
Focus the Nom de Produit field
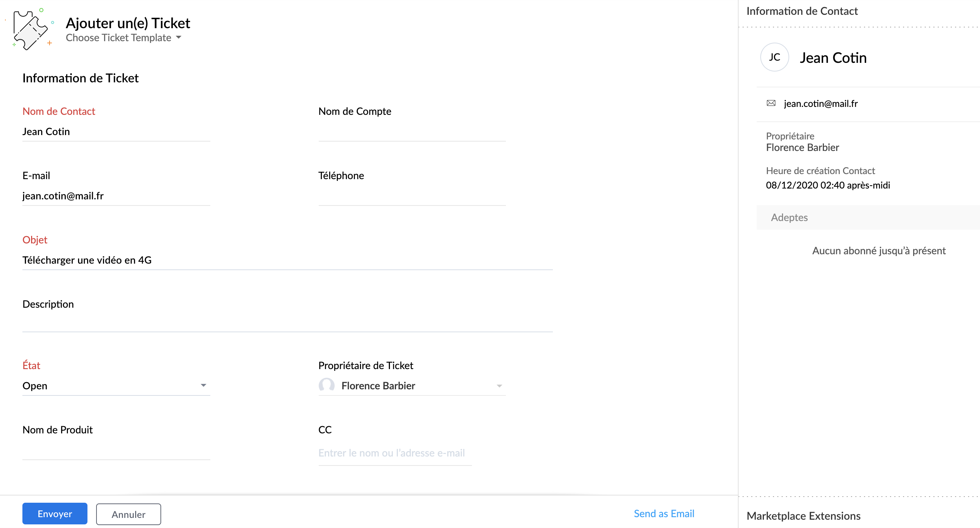[116, 450]
